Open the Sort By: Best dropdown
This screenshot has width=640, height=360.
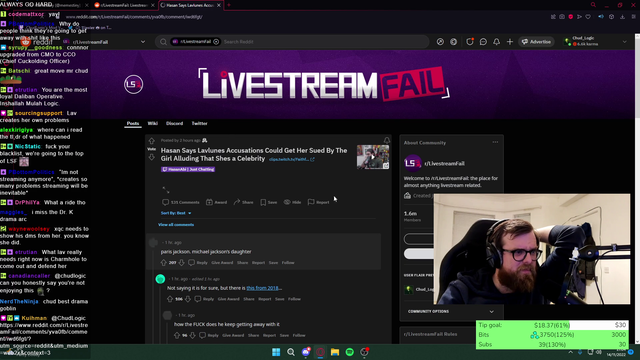tap(176, 213)
